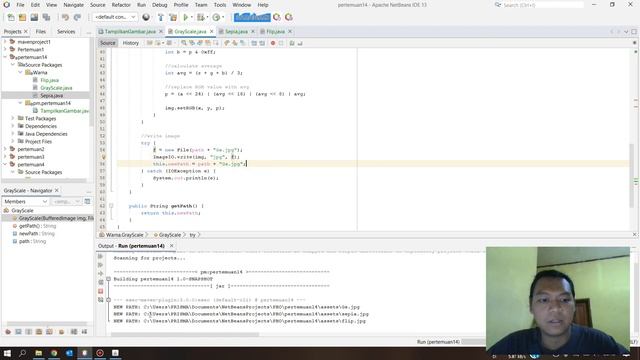Open File Explorer from the taskbar
Image resolution: width=640 pixels, height=360 pixels.
click(38, 353)
